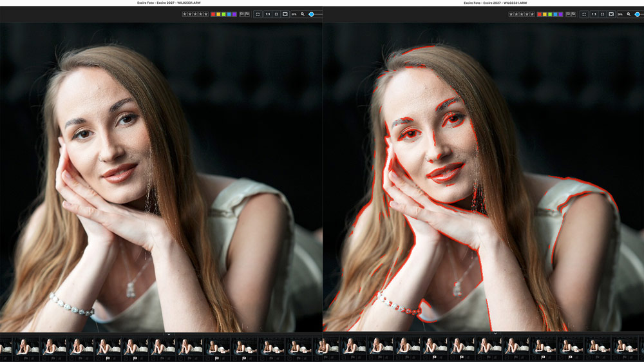This screenshot has width=644, height=362.
Task: Apply green color label in left window
Action: tap(224, 14)
